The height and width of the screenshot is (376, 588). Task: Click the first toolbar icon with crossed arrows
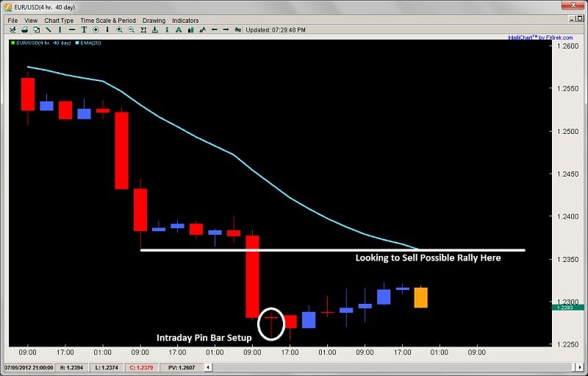pos(12,29)
